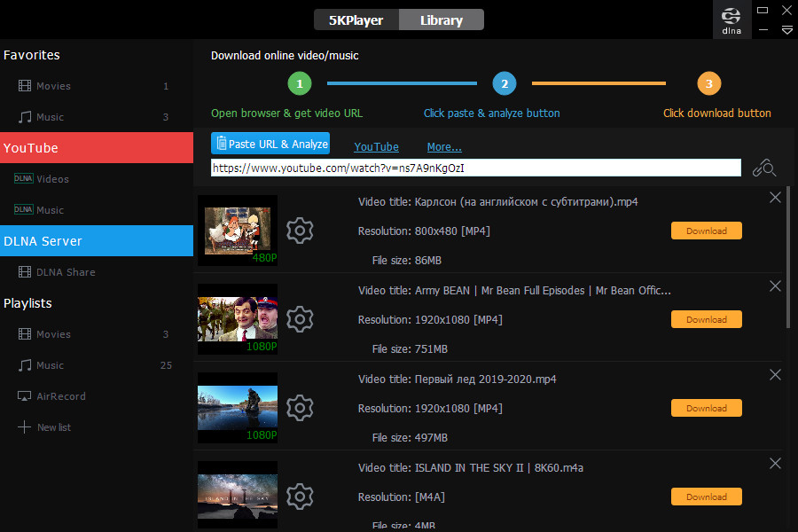Remove Карлсон video from download list

tap(775, 198)
